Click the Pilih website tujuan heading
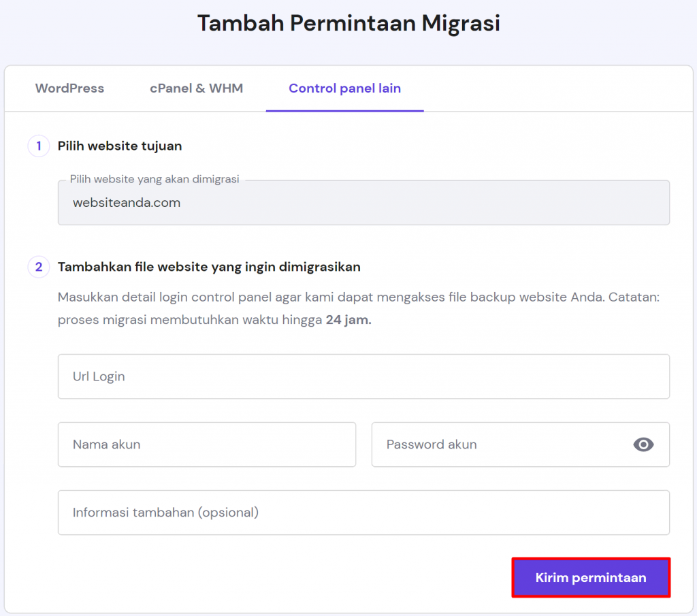697x616 pixels. (120, 146)
